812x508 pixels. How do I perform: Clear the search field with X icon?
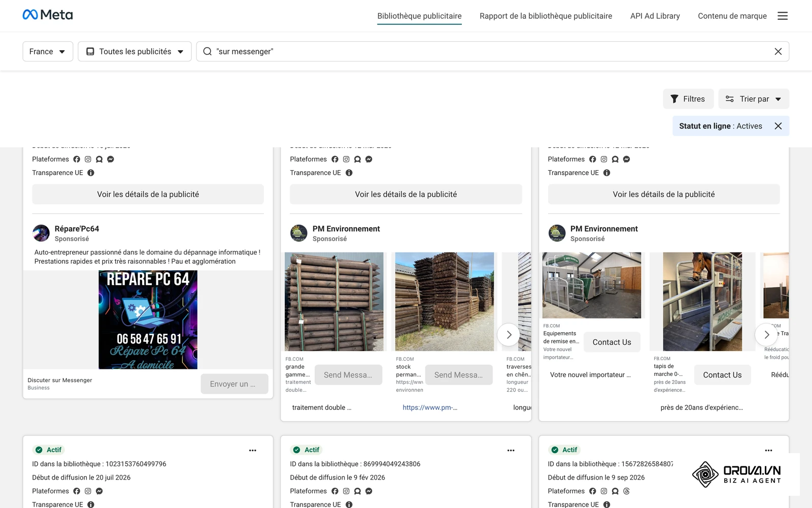tap(778, 51)
